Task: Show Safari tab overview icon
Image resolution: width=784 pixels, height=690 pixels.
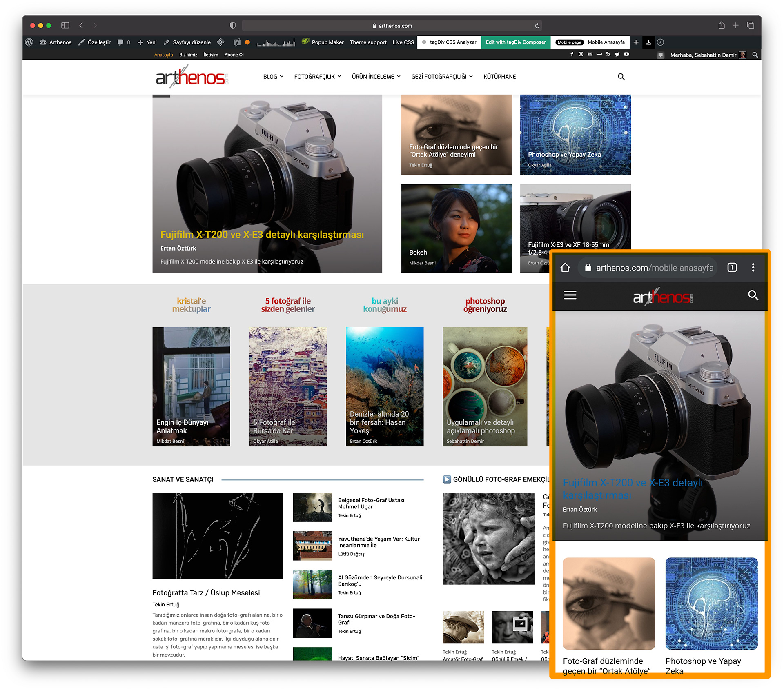Action: [751, 25]
